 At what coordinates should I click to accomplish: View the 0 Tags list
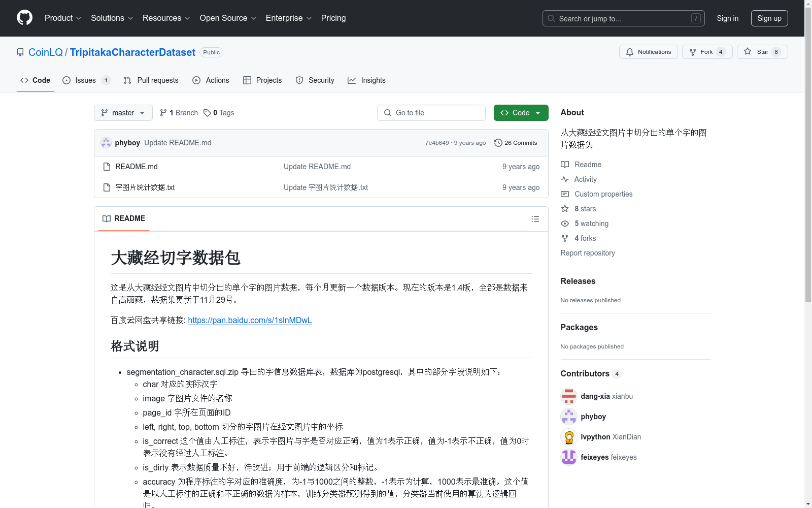pos(219,113)
